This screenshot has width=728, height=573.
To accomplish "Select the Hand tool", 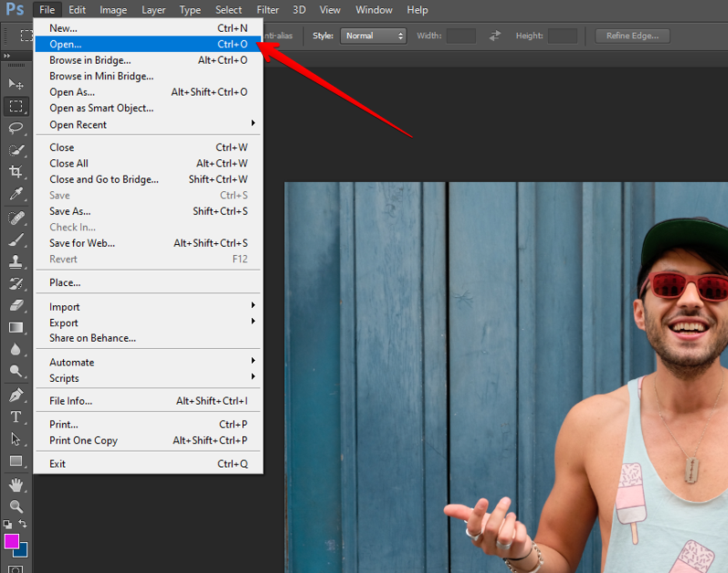I will coord(16,484).
